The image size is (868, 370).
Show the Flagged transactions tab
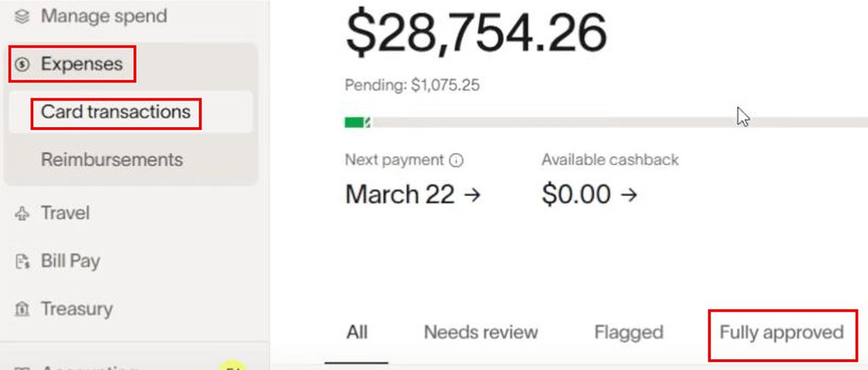pos(629,332)
